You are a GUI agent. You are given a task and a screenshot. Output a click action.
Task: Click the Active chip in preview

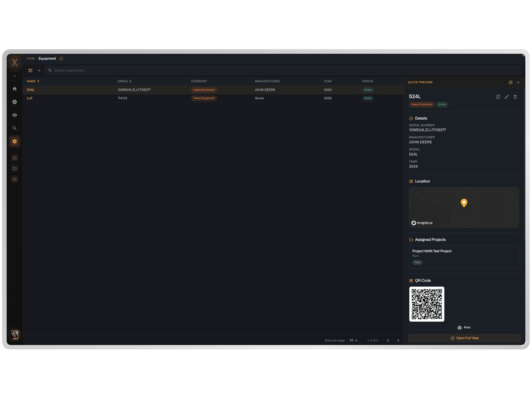(x=442, y=104)
